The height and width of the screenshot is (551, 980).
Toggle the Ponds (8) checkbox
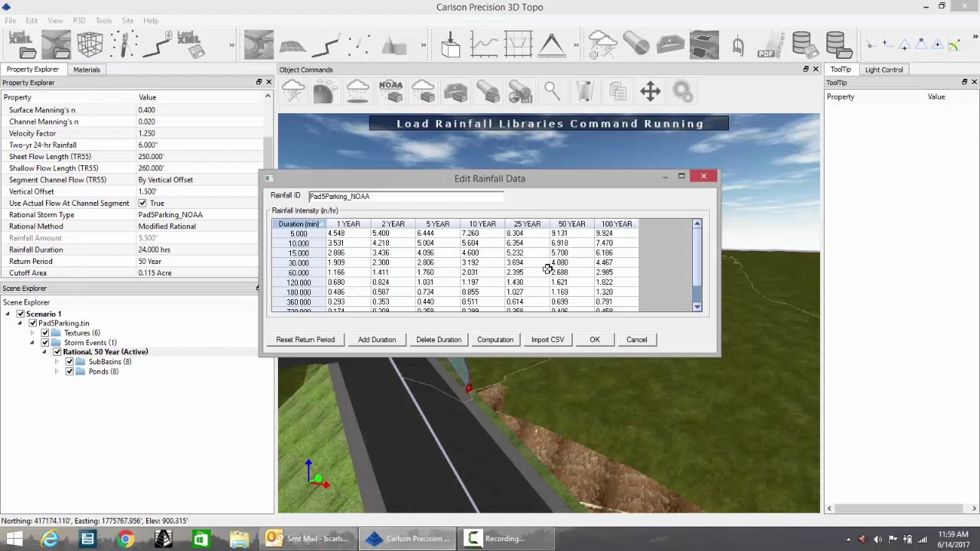(70, 371)
